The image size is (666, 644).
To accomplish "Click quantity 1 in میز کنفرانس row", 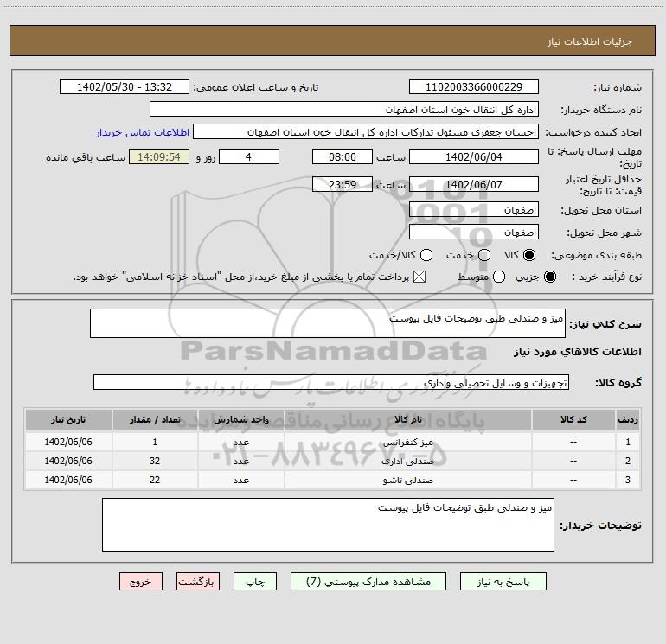I will 155,442.
